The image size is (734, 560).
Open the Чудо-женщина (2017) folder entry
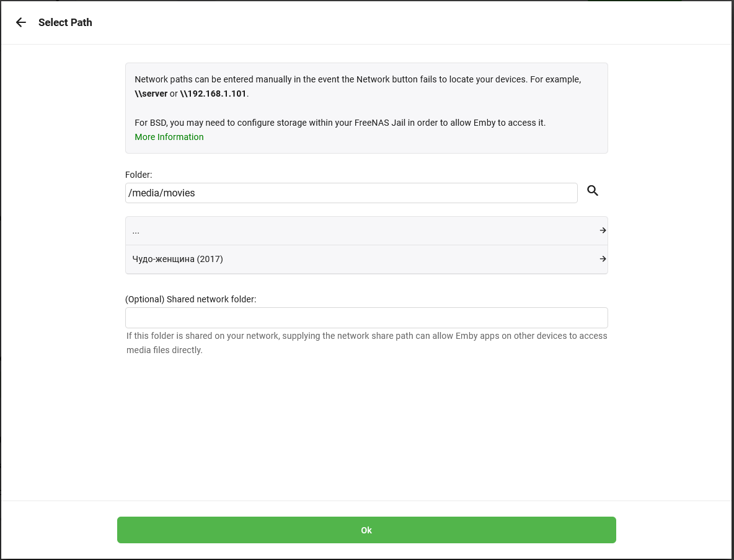pos(366,259)
